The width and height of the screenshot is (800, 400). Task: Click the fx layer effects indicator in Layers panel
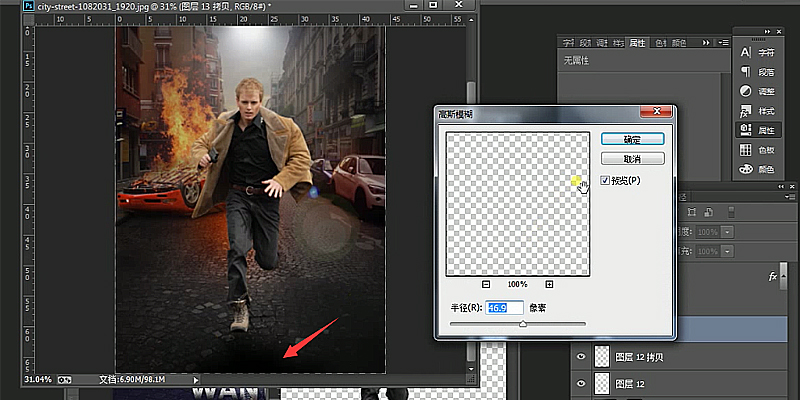(772, 276)
